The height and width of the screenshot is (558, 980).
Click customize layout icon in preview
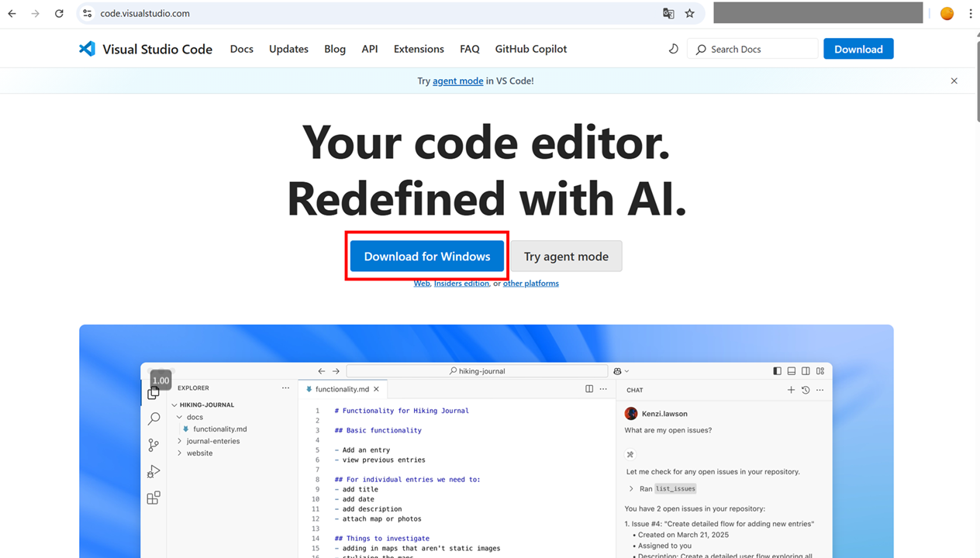pyautogui.click(x=820, y=371)
